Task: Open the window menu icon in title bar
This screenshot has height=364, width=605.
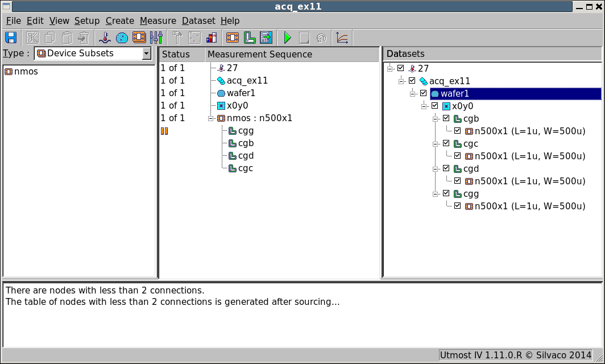Action: click(6, 7)
